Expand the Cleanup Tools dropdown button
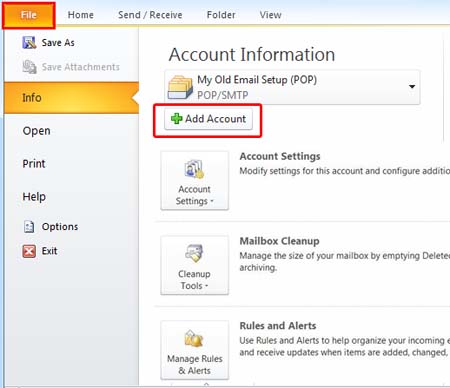450x388 pixels. pyautogui.click(x=195, y=265)
